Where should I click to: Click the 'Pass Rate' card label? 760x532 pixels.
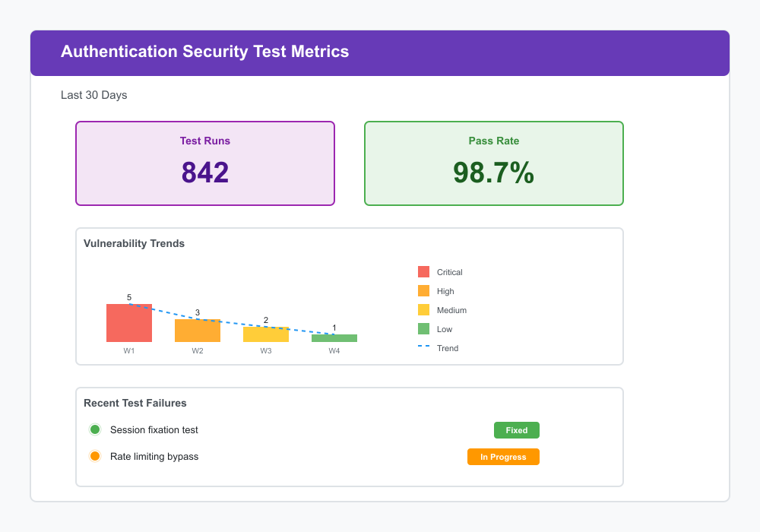pyautogui.click(x=493, y=141)
